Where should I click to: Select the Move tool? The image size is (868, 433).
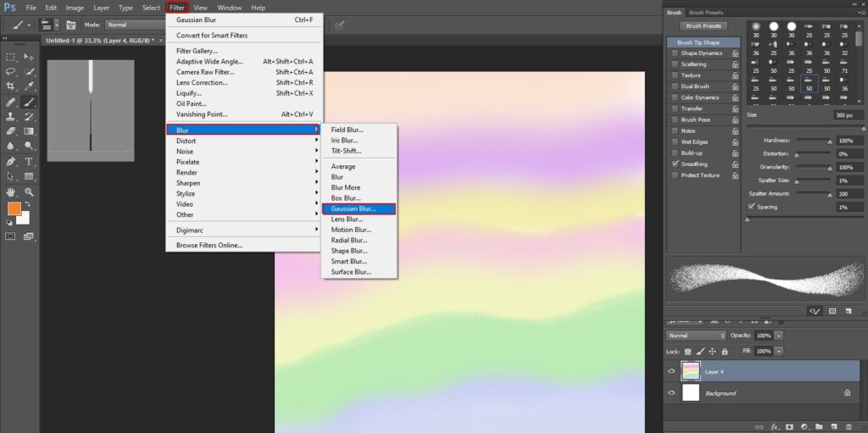tap(29, 57)
